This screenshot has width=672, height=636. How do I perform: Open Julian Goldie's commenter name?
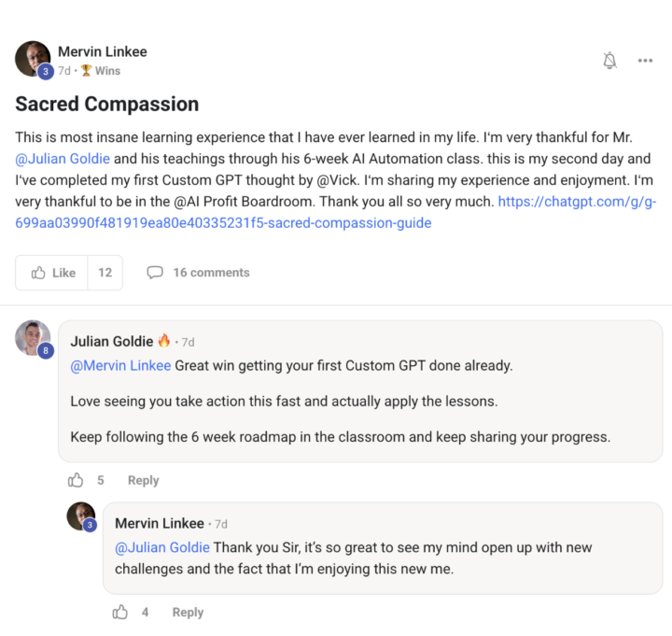pos(112,341)
